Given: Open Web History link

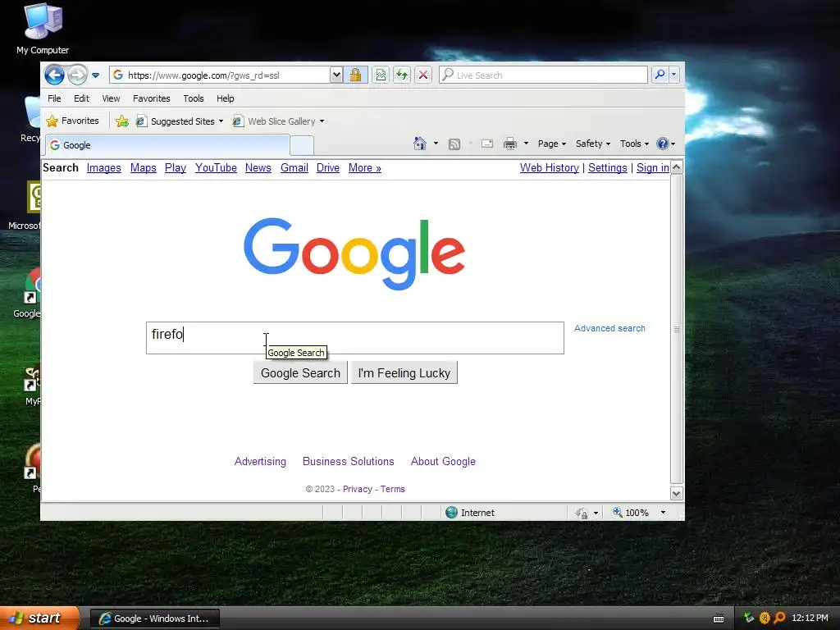Looking at the screenshot, I should point(549,167).
